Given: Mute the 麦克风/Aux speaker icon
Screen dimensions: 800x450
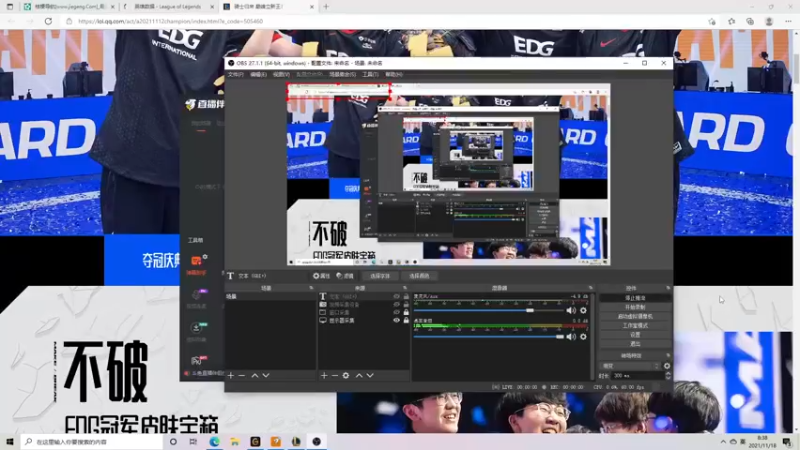Looking at the screenshot, I should tap(571, 310).
